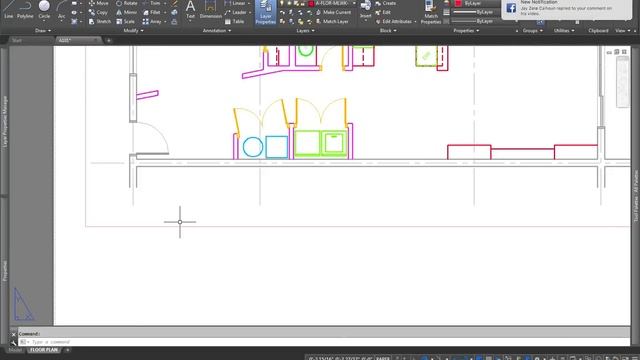640x360 pixels.
Task: Select the Circle tool
Action: click(x=44, y=10)
